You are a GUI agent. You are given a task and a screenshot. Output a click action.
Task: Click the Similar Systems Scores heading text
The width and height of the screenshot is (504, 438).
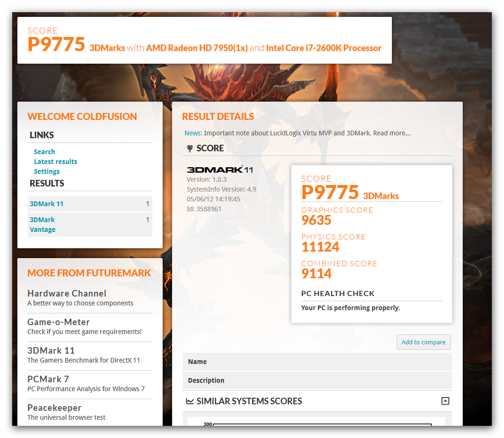(249, 401)
